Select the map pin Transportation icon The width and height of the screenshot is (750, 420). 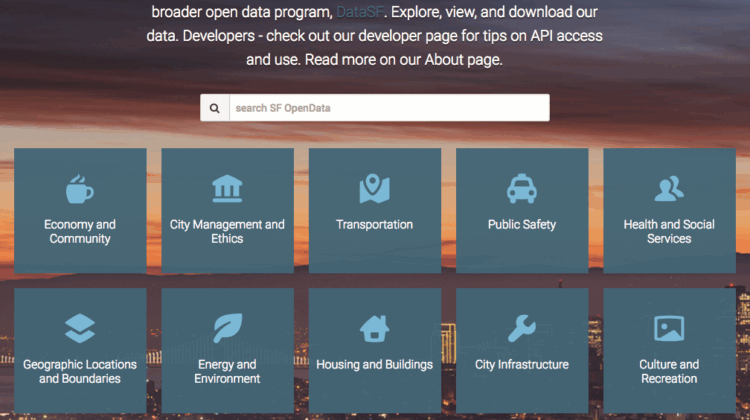374,188
